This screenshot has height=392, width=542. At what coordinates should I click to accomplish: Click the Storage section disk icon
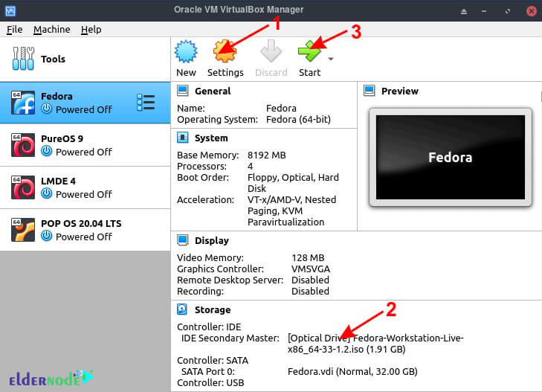pyautogui.click(x=182, y=309)
